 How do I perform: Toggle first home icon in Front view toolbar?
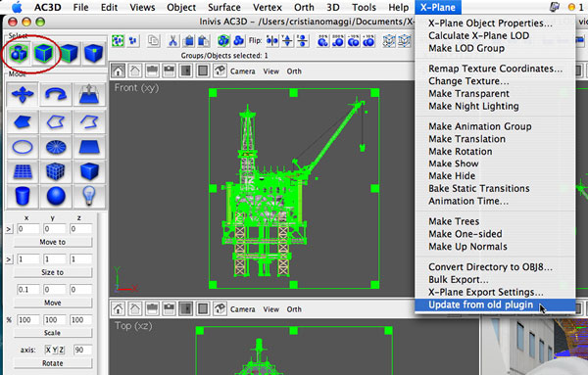(x=119, y=70)
